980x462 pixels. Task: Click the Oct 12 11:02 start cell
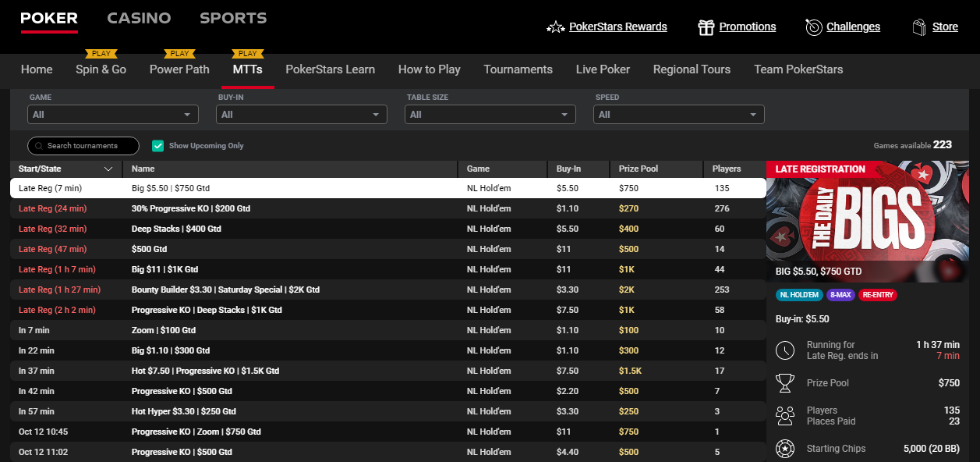pyautogui.click(x=44, y=452)
